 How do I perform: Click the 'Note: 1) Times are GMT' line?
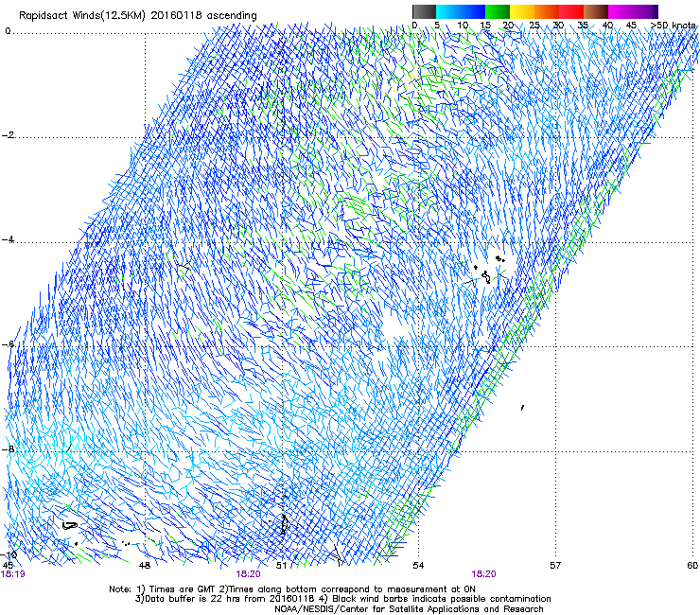coord(292,589)
